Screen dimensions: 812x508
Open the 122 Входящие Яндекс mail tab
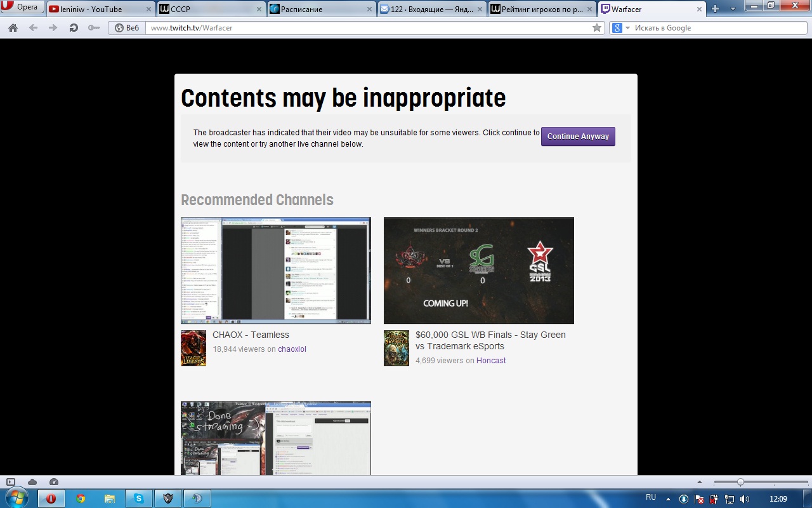click(x=432, y=9)
